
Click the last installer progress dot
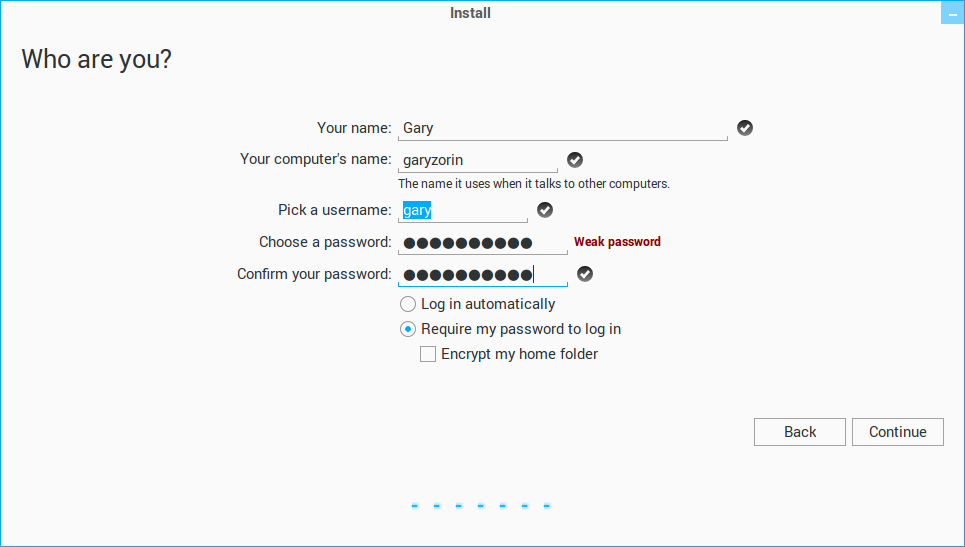(547, 506)
